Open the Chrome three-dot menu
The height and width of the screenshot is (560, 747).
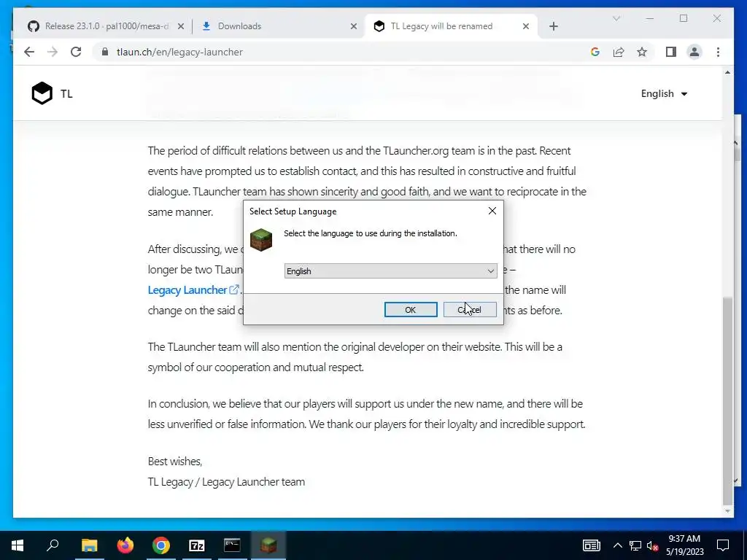718,52
